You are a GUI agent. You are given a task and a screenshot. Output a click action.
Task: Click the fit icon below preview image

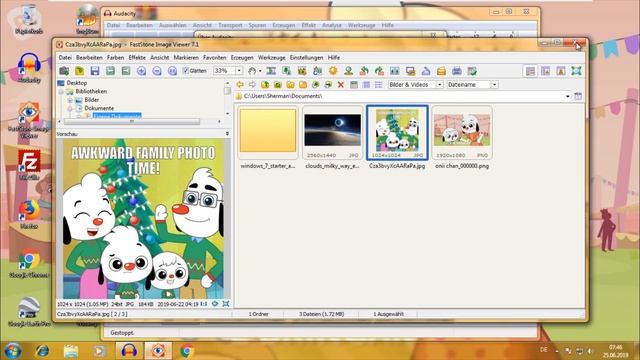tap(225, 304)
